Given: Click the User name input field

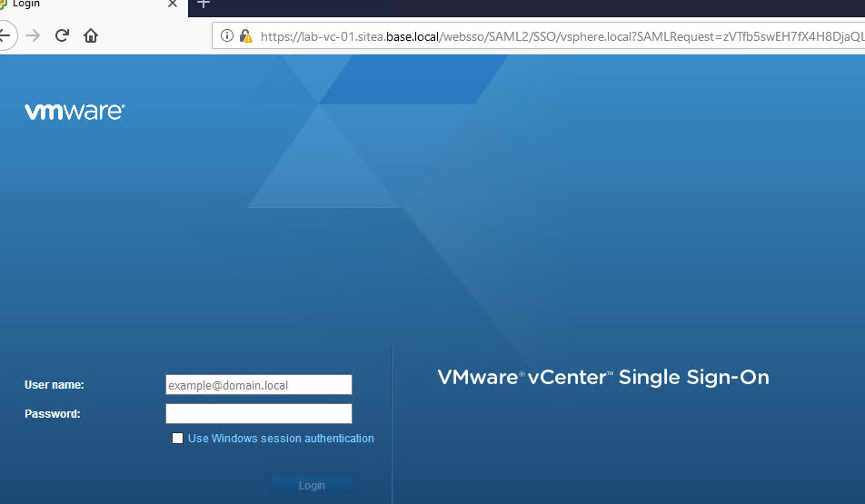Looking at the screenshot, I should pos(258,385).
